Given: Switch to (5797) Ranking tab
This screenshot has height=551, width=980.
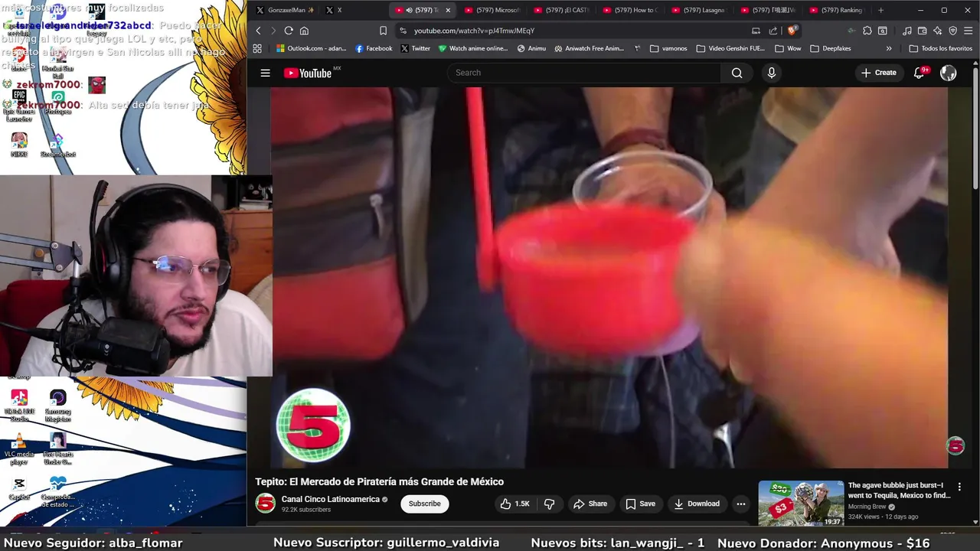Looking at the screenshot, I should [836, 10].
